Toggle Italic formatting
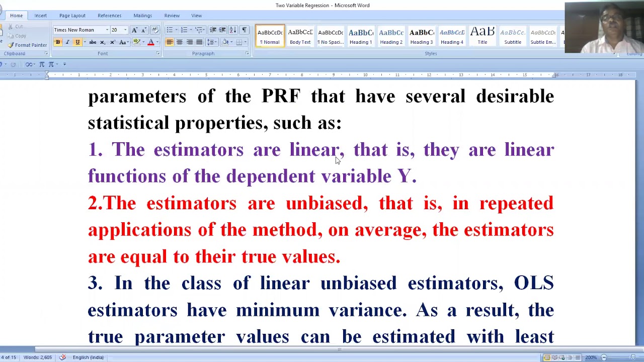This screenshot has width=644, height=362. click(x=67, y=42)
